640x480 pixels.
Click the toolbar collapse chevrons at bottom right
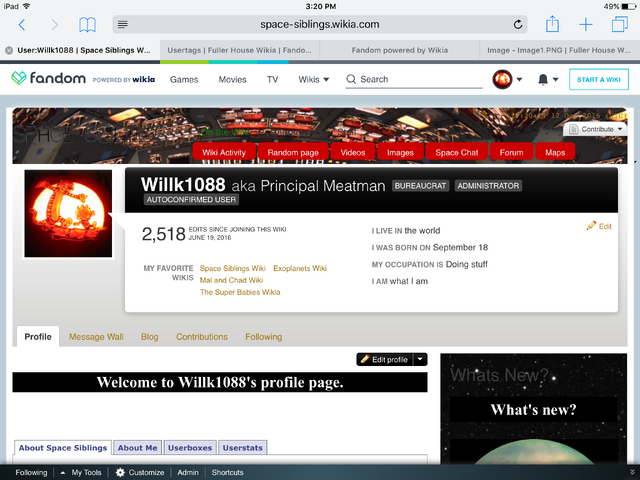tap(632, 472)
